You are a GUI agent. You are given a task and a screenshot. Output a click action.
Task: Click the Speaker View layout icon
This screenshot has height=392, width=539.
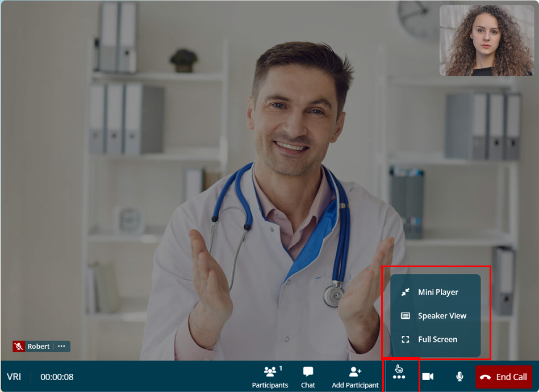click(x=406, y=316)
